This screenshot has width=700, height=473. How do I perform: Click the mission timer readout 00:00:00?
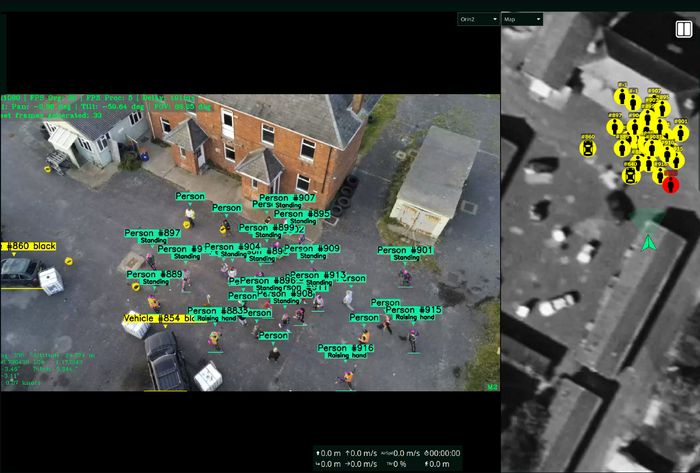442,452
